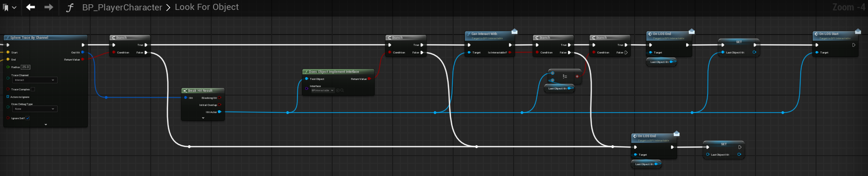Select the Does Object Implement Interface node header

[338, 71]
